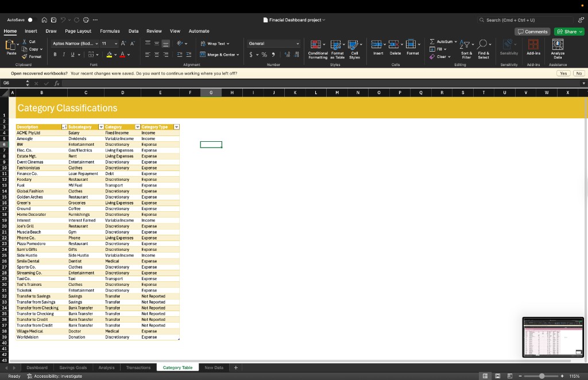The height and width of the screenshot is (380, 588).
Task: Open the Formulas ribbon tab
Action: pyautogui.click(x=110, y=31)
